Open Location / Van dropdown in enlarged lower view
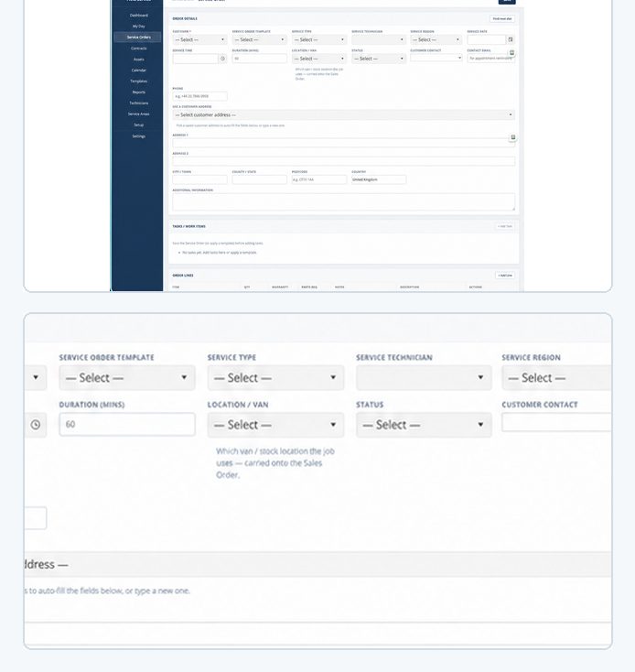Screen dimensions: 635x672 coord(275,425)
